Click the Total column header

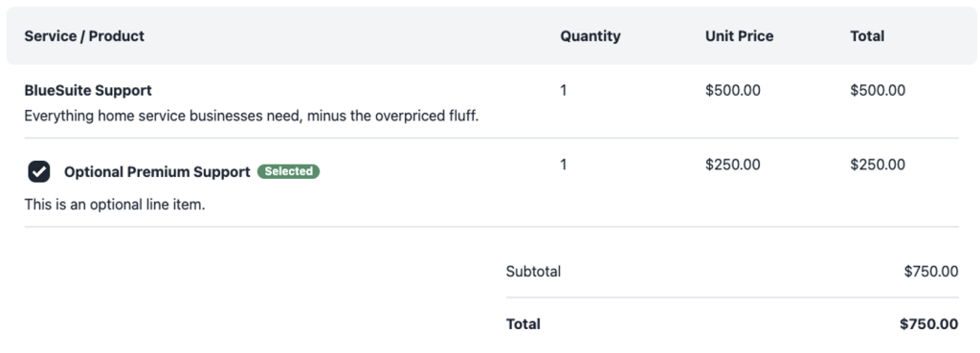867,35
